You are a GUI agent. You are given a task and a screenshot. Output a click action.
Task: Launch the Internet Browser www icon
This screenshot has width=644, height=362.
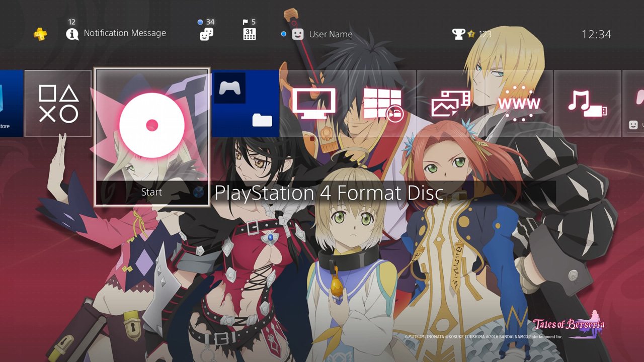click(x=519, y=104)
